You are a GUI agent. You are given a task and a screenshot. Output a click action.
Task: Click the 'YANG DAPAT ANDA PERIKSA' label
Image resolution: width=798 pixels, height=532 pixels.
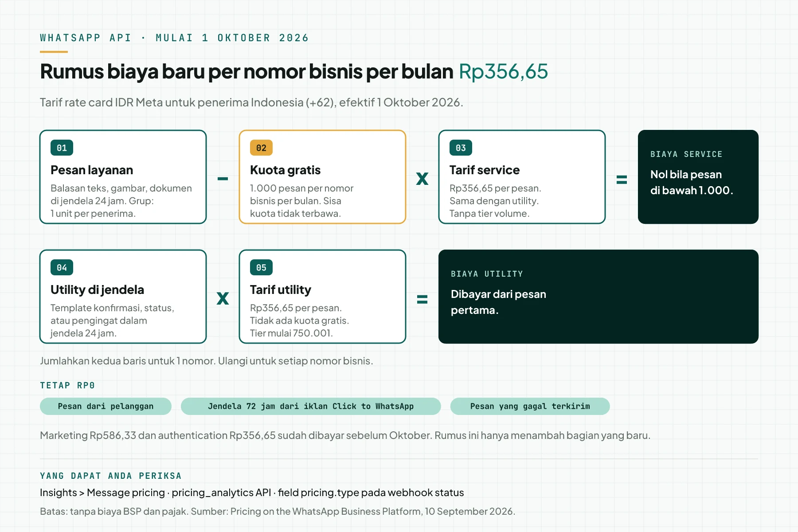point(111,476)
